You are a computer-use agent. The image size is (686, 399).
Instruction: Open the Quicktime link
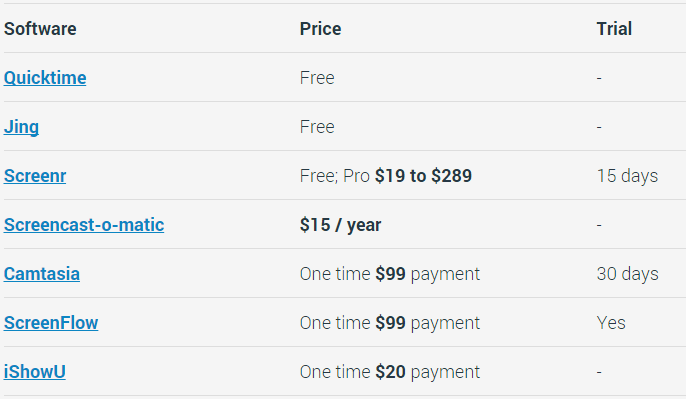pos(45,78)
